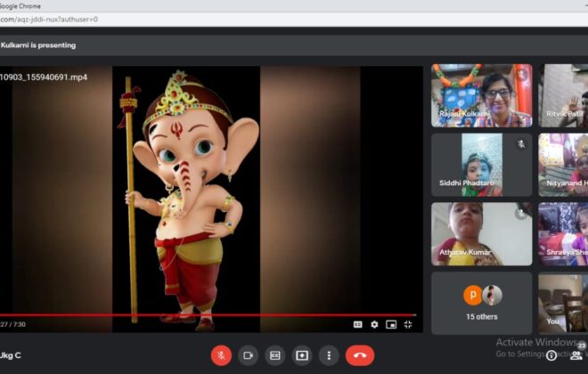Toggle subtitles on the video player
The width and height of the screenshot is (588, 374).
pyautogui.click(x=358, y=324)
